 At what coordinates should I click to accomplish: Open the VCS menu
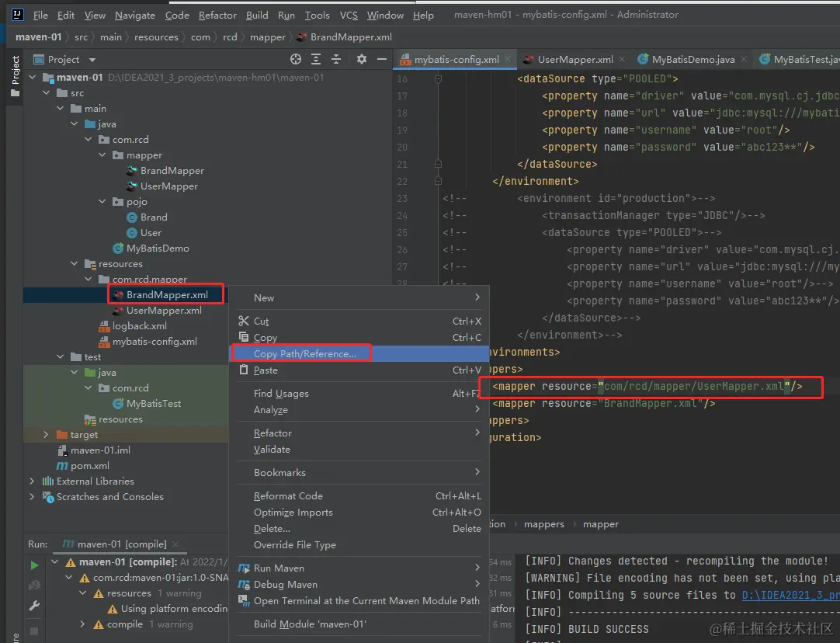349,15
